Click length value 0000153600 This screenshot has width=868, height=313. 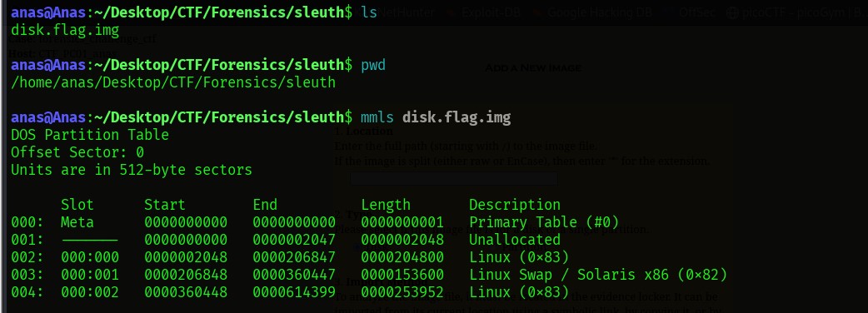point(402,275)
